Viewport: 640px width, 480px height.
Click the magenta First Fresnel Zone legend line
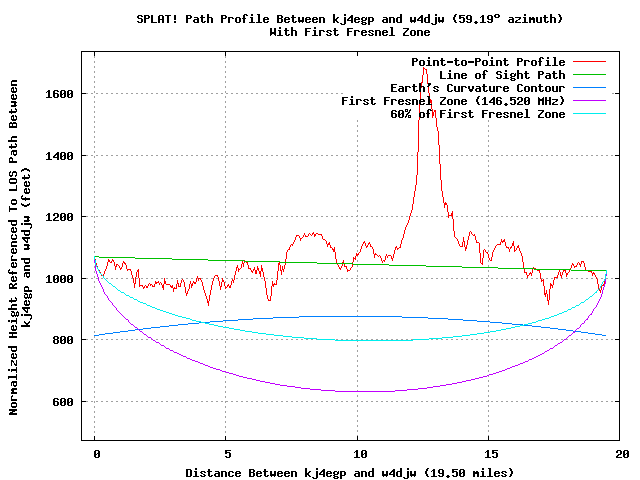click(590, 101)
